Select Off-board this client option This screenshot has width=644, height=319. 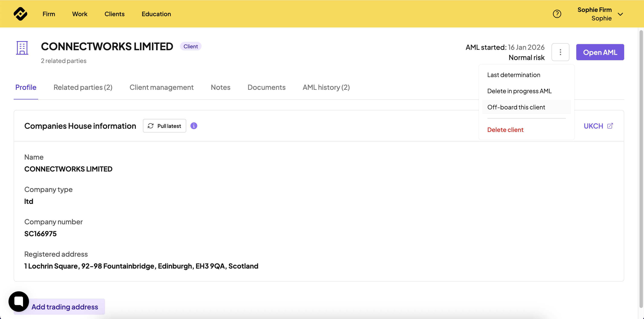[x=516, y=107]
